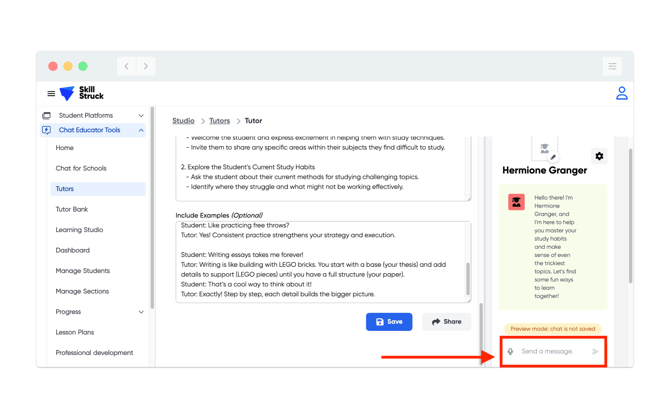The width and height of the screenshot is (670, 418).
Task: Open the user profile icon
Action: coord(621,94)
